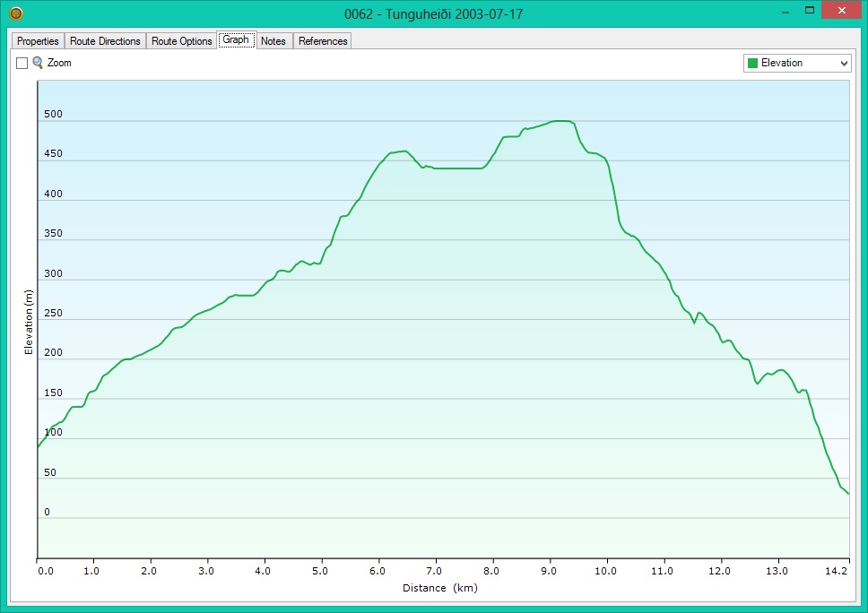Viewport: 868px width, 613px height.
Task: Open the References tab
Action: coord(323,41)
